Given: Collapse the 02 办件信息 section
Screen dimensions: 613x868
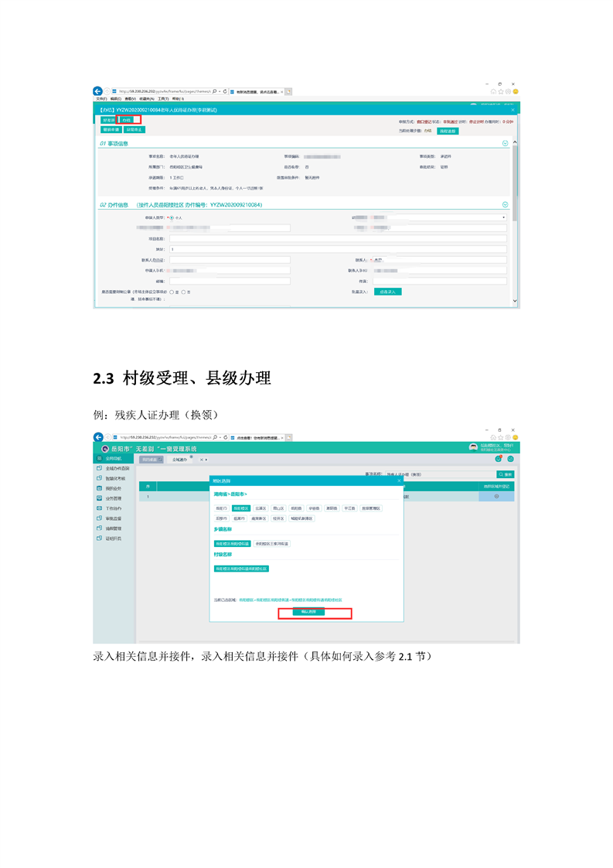Looking at the screenshot, I should (x=506, y=205).
